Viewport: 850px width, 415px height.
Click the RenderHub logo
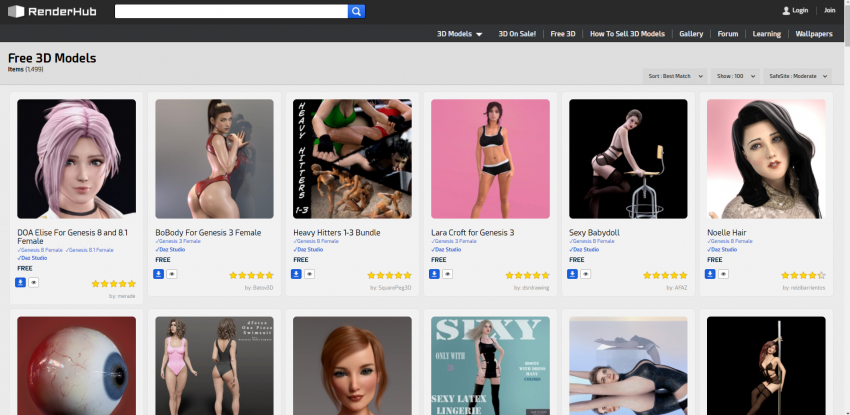(52, 11)
